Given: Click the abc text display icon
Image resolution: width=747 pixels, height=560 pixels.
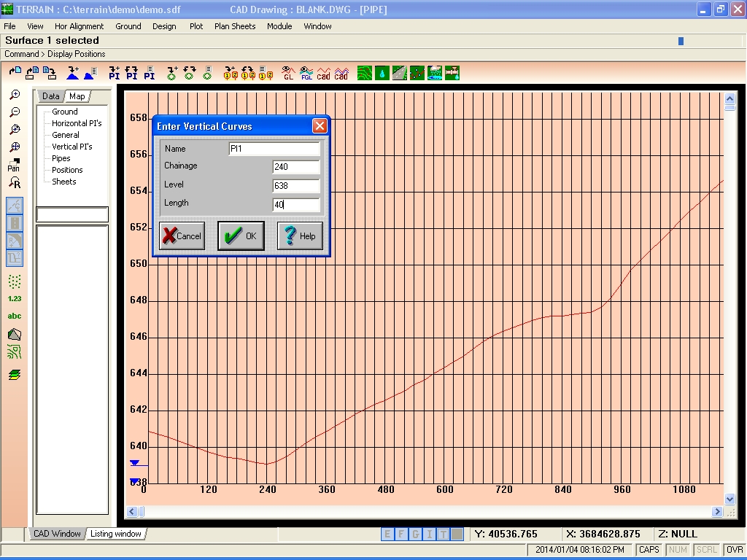Looking at the screenshot, I should pos(15,316).
